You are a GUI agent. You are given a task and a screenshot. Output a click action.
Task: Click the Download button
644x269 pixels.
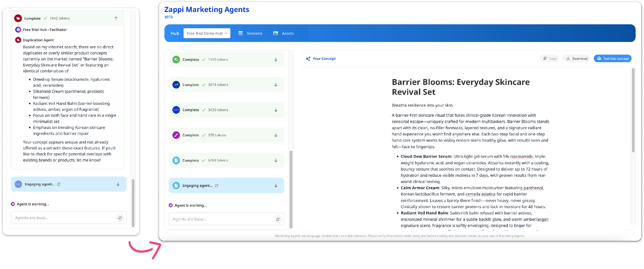click(x=577, y=58)
